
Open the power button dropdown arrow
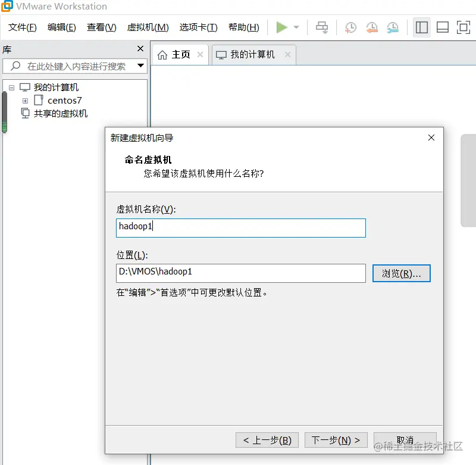coord(296,27)
